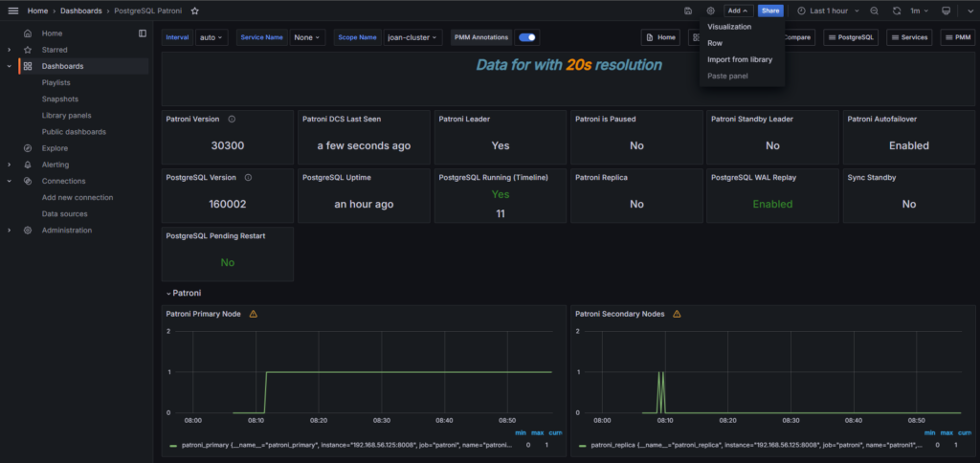Image resolution: width=980 pixels, height=463 pixels.
Task: Click the Dashboards grid icon in sidebar
Action: tap(28, 66)
